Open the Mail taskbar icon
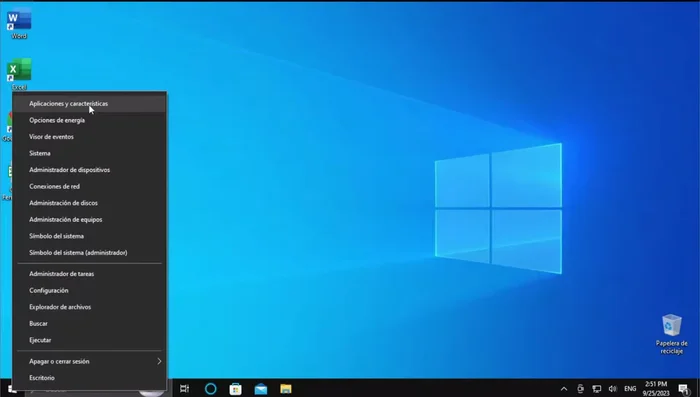The height and width of the screenshot is (397, 700). click(x=261, y=389)
